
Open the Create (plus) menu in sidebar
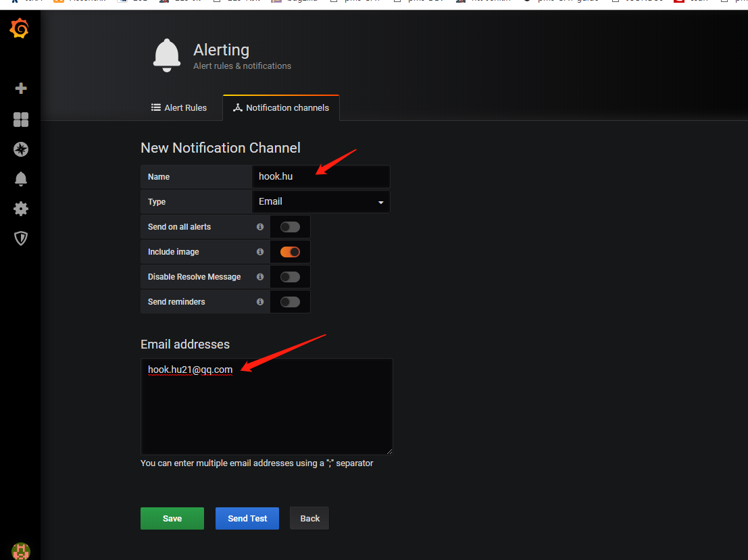coord(20,88)
